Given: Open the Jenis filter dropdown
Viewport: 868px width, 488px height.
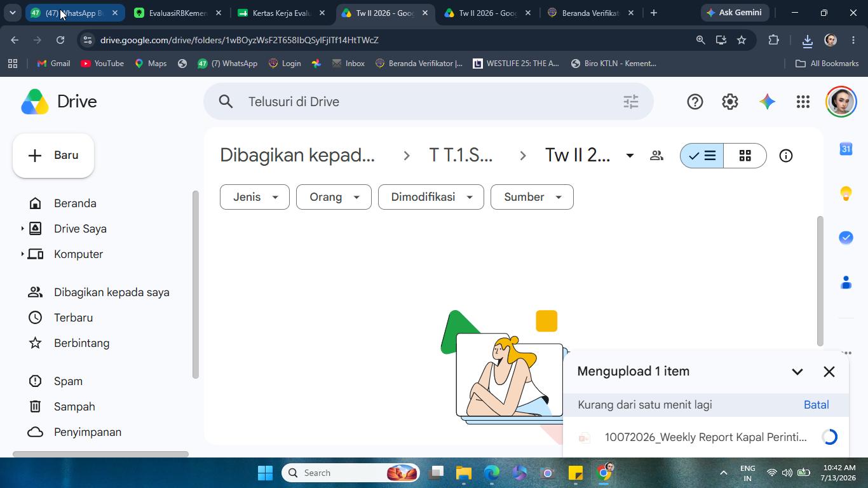Looking at the screenshot, I should [x=255, y=197].
